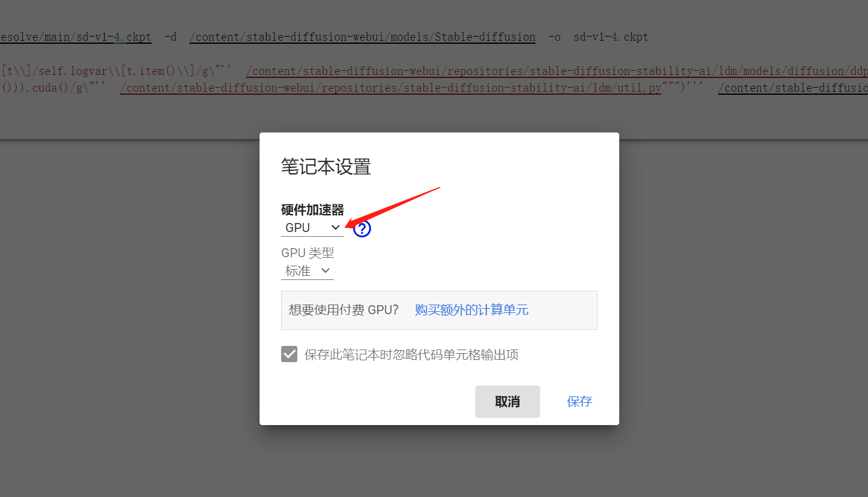The image size is (868, 497).
Task: Open the GPU 类型 标准 dropdown arrow
Action: 325,270
